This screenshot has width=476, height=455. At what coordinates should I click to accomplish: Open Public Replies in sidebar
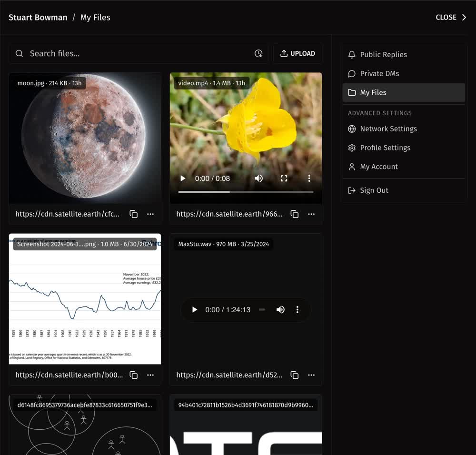coord(383,55)
